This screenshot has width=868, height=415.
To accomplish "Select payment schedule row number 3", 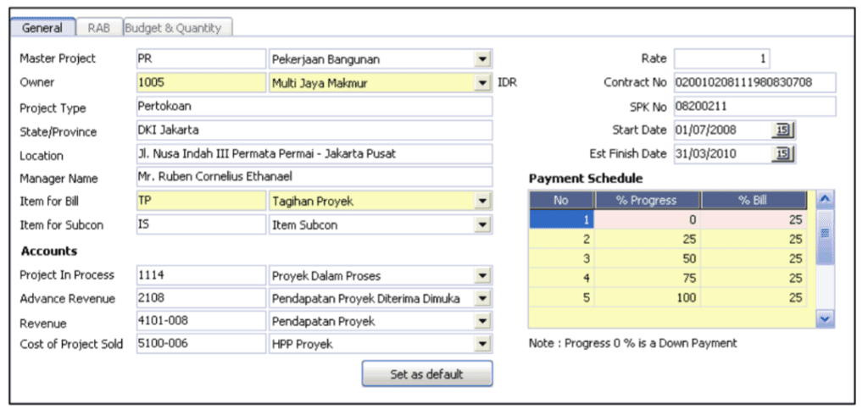I will pos(561,258).
